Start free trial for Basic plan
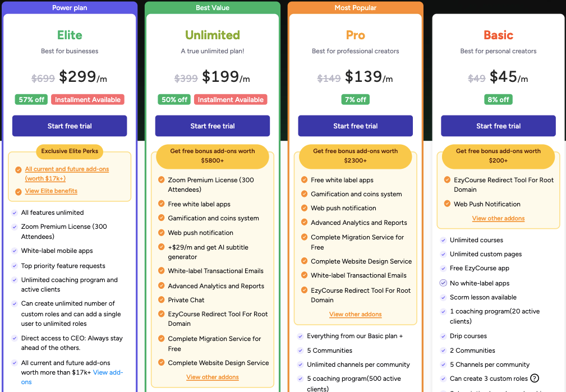Screen dimensions: 566x392 click(499, 126)
